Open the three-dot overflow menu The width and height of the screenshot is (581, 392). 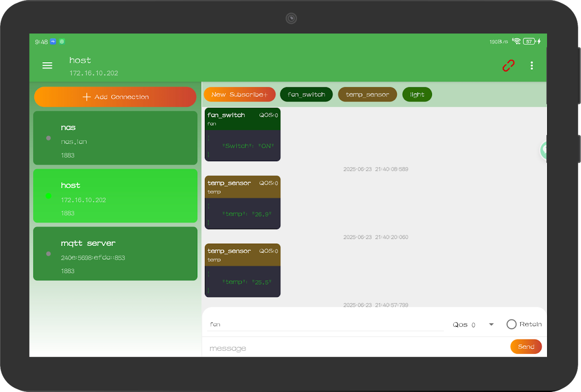point(532,66)
